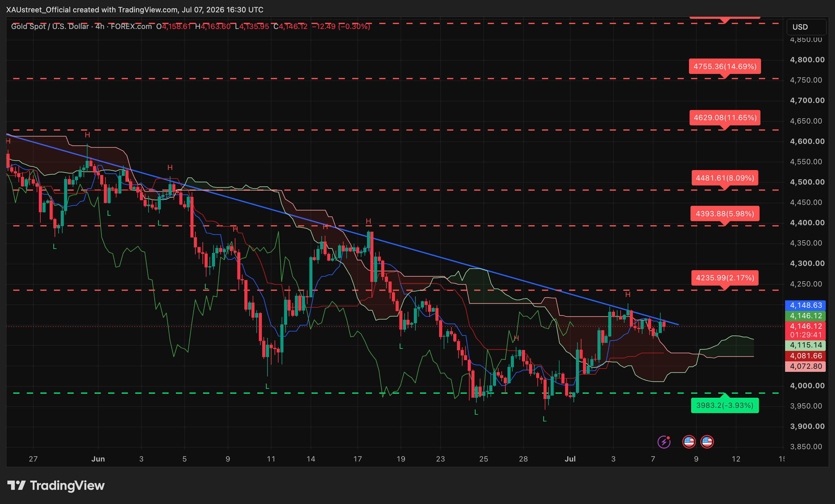835x504 pixels.
Task: Select the 4393.88(5.98%) level label
Action: coord(725,213)
